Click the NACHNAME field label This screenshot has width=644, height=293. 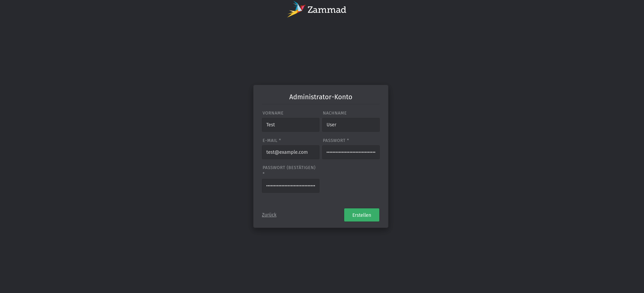click(x=335, y=113)
